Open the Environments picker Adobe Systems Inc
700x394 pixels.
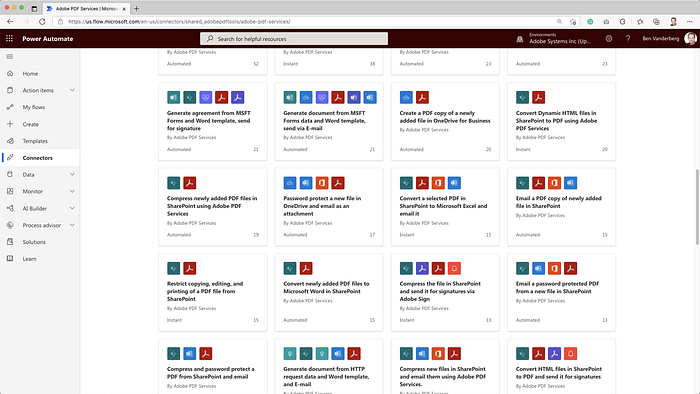pos(560,39)
